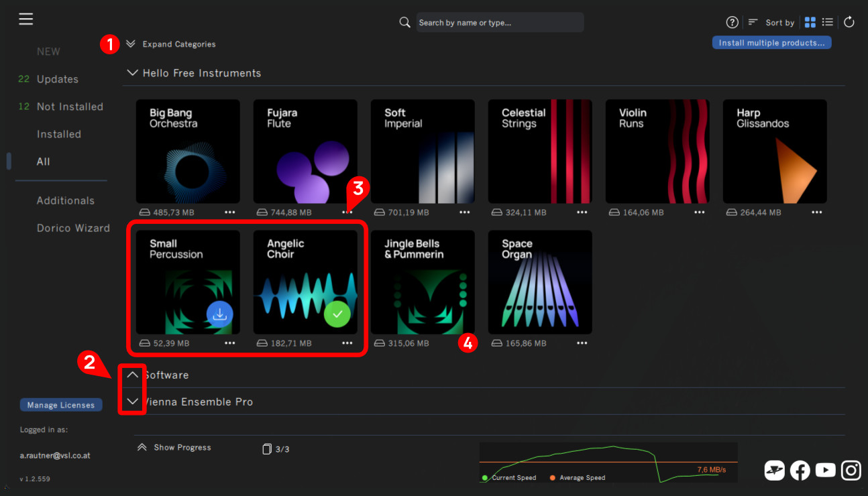Click the help question mark icon
This screenshot has width=868, height=496.
732,22
